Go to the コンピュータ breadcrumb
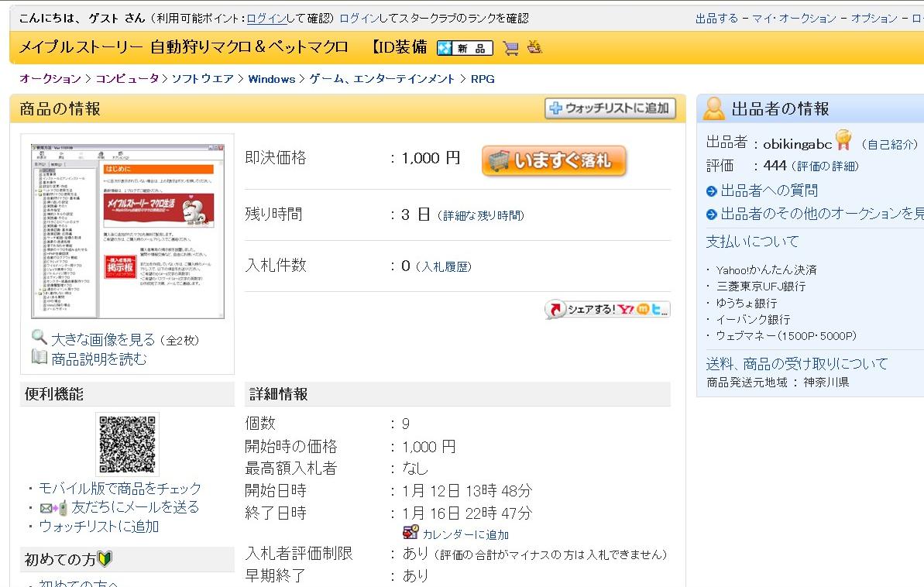The height and width of the screenshot is (587, 924). point(127,79)
